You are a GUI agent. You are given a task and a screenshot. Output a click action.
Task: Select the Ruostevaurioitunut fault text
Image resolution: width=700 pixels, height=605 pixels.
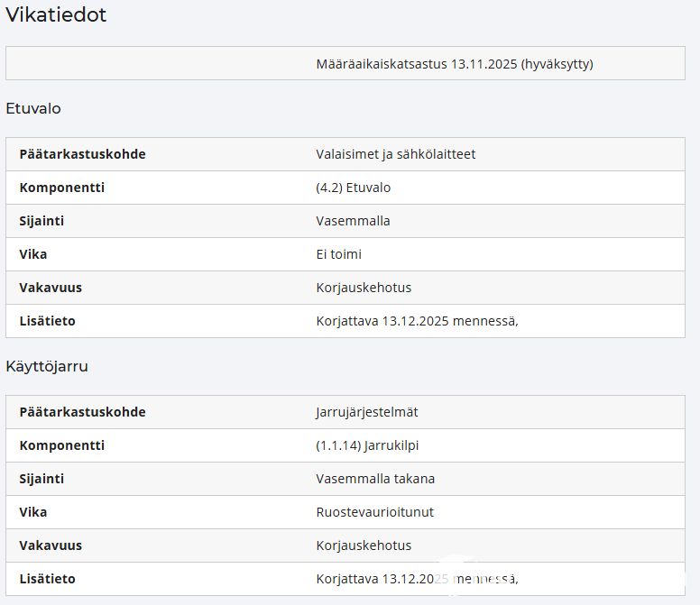[x=374, y=512]
